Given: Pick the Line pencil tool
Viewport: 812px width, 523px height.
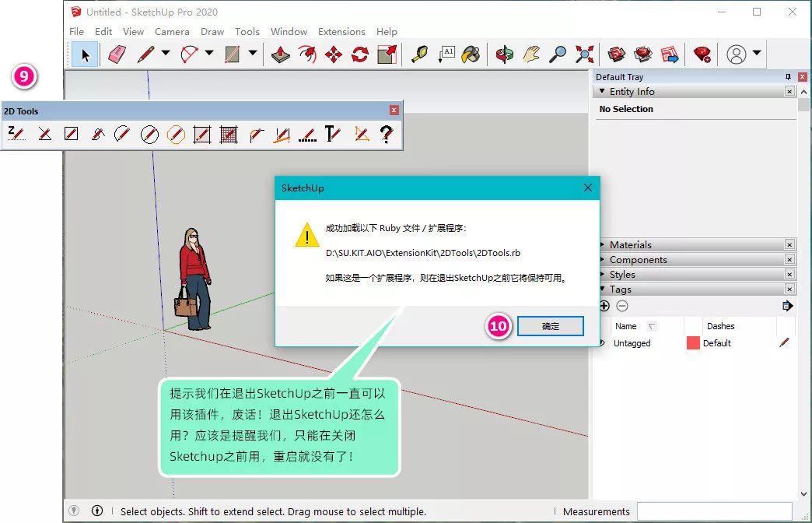Looking at the screenshot, I should [x=145, y=54].
